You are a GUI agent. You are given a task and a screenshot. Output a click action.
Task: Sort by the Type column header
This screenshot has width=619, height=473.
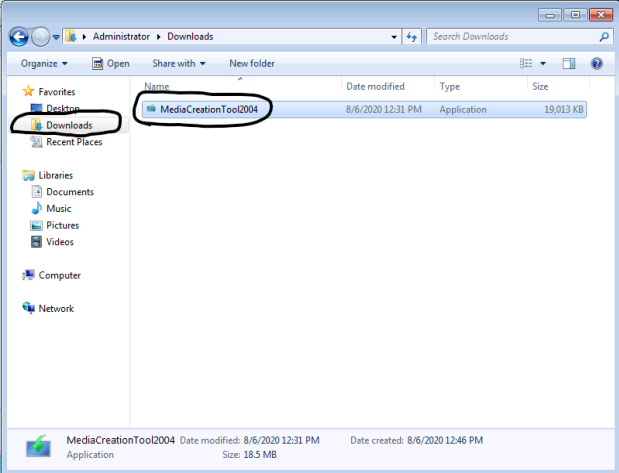(450, 86)
